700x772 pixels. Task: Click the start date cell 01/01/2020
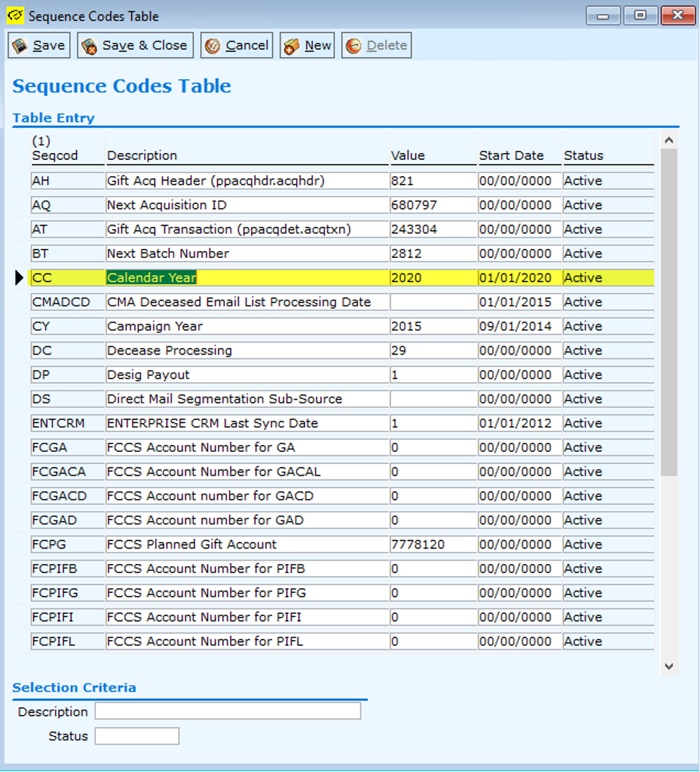(x=520, y=278)
